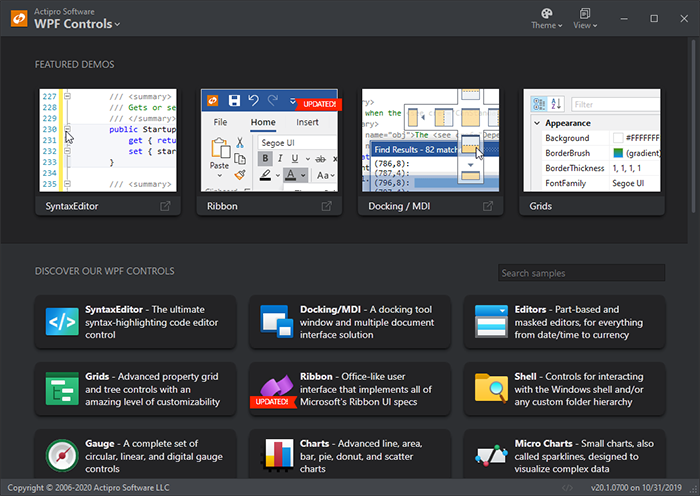Screen dimensions: 700x496
Task: Click the Docking/MDI windows icon
Action: click(x=276, y=321)
